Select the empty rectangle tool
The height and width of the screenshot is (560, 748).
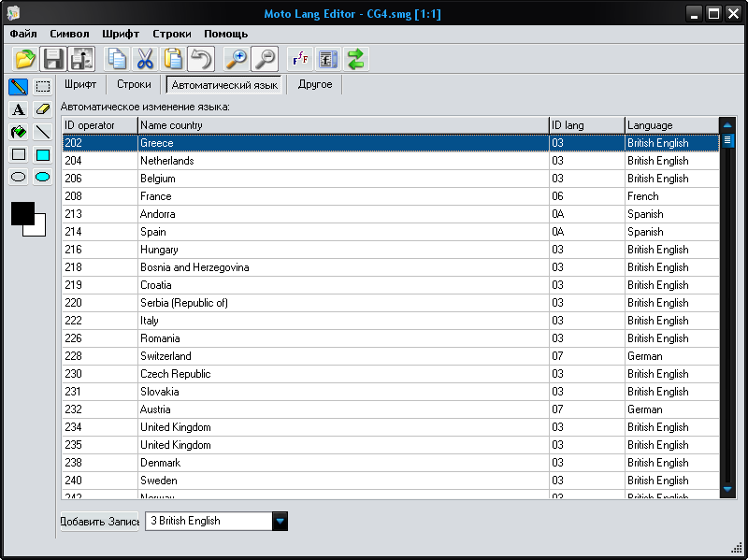[x=18, y=154]
